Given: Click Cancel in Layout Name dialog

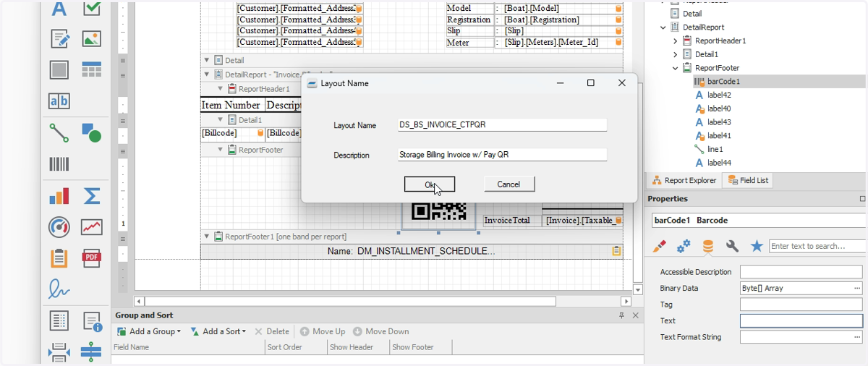Looking at the screenshot, I should tap(509, 184).
